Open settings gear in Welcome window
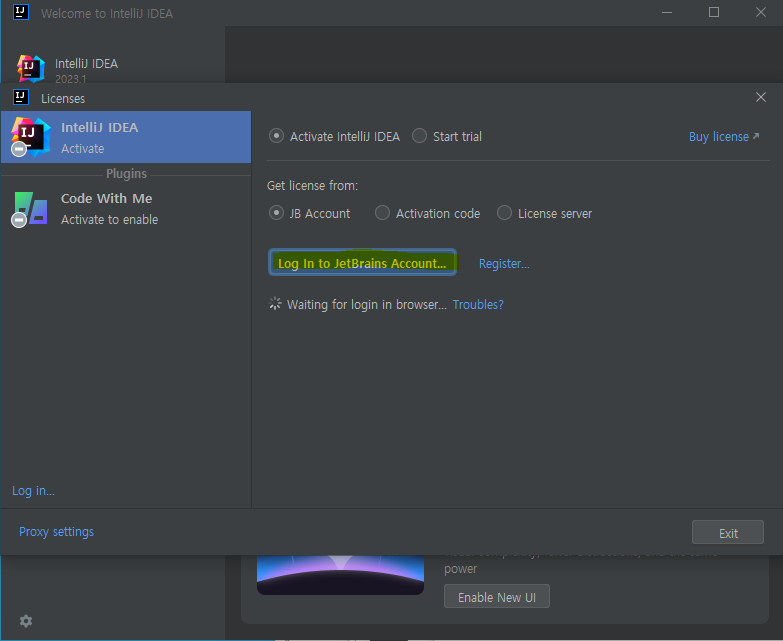 tap(26, 621)
